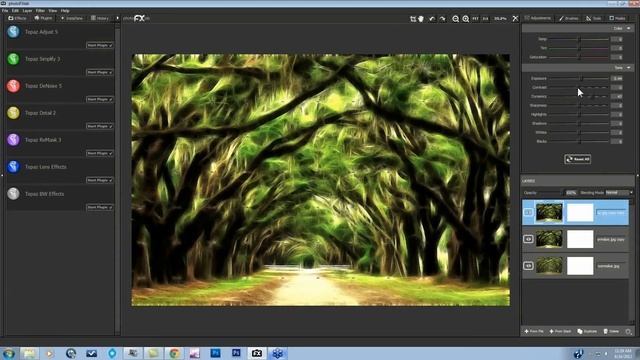Select the middle layer's image thumbnail
Image resolution: width=640 pixels, height=360 pixels.
pyautogui.click(x=549, y=239)
